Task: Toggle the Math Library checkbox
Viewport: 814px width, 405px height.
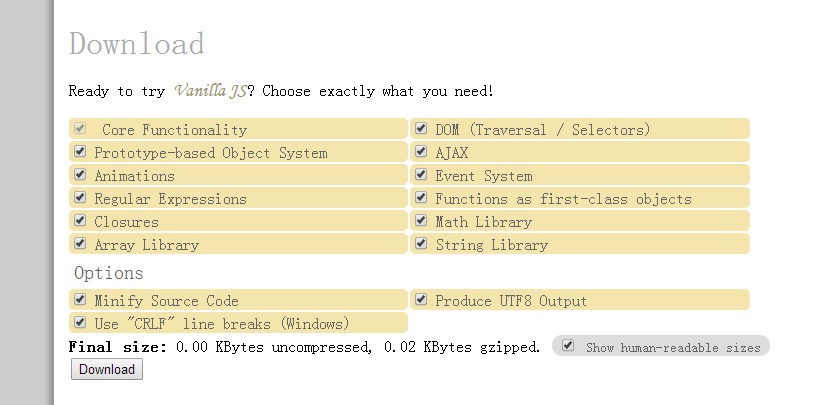Action: 421,220
